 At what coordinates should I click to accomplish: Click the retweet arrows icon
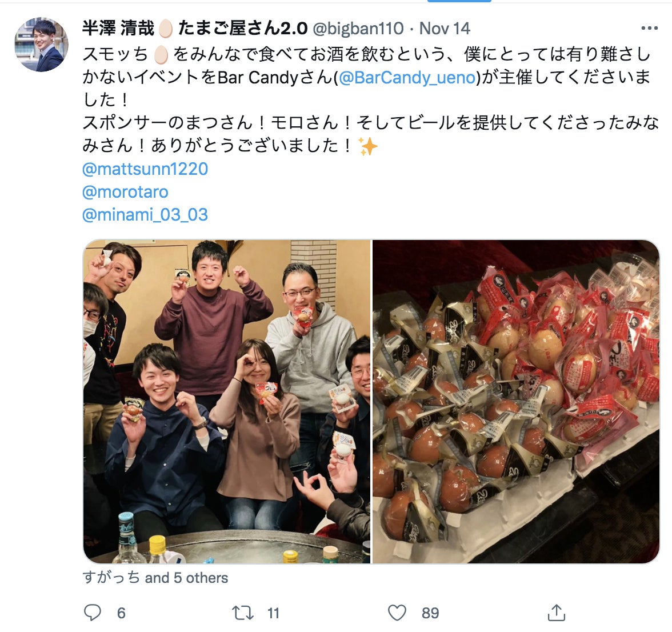(242, 613)
